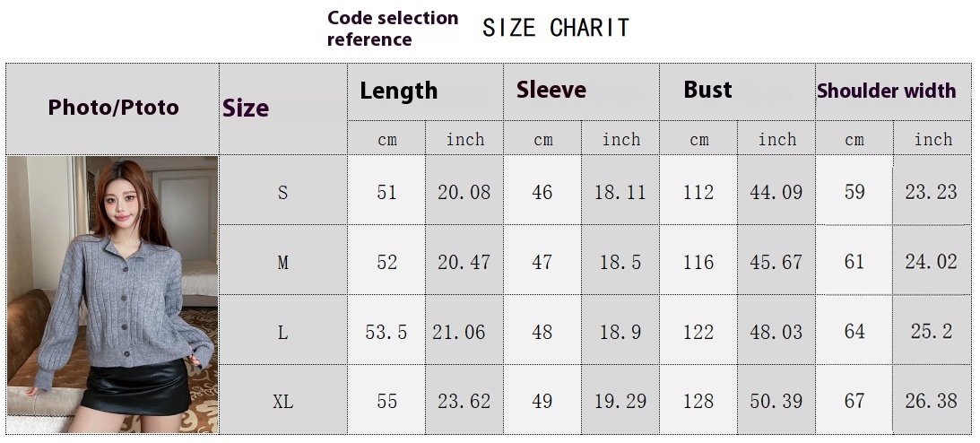Click the "Code selection reference" label
The height and width of the screenshot is (443, 980).
click(x=392, y=29)
